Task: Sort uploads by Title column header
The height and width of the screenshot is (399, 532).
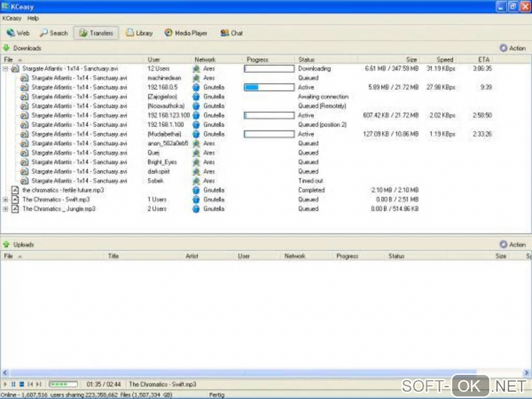Action: click(x=144, y=256)
